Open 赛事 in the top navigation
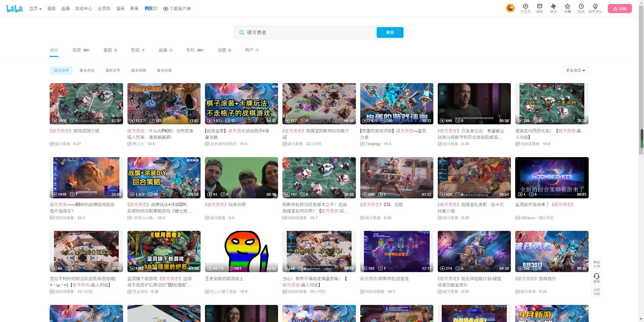The height and width of the screenshot is (322, 644). [134, 8]
